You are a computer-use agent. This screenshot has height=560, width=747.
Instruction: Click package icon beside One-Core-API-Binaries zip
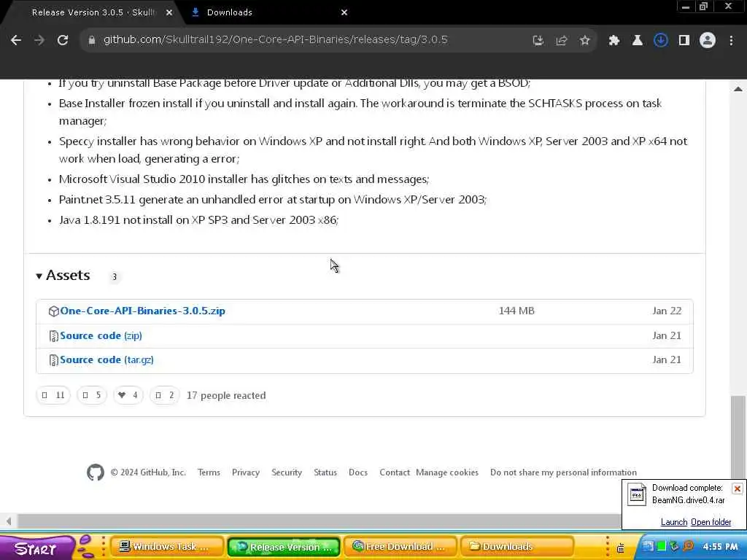tap(53, 311)
